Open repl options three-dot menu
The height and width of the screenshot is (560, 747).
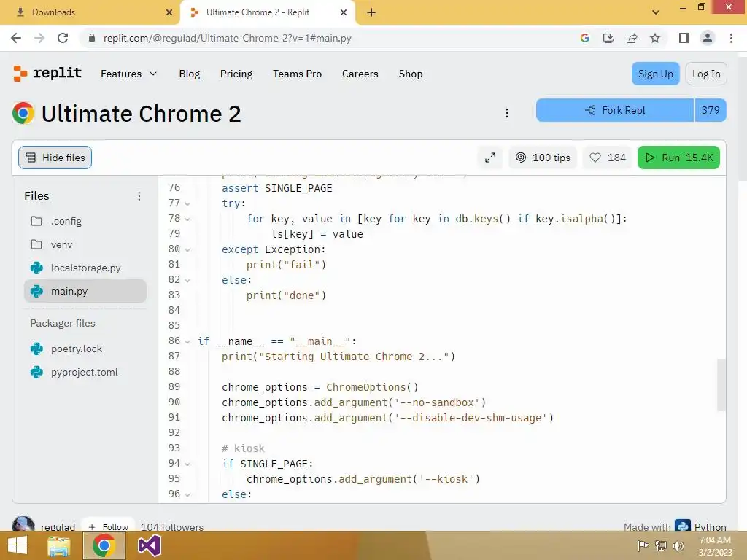507,113
